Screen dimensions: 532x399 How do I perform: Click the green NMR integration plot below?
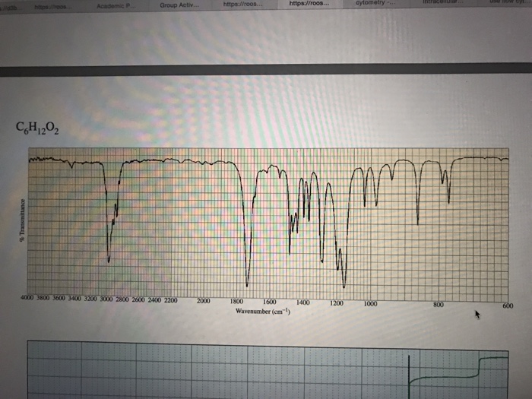pyautogui.click(x=268, y=370)
